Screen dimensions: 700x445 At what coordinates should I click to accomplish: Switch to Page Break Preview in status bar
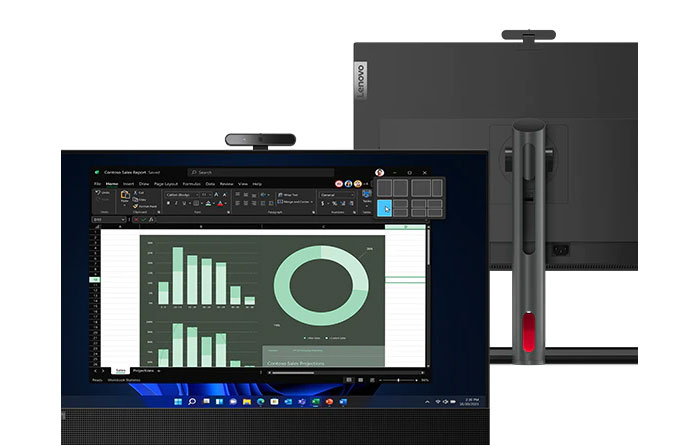(372, 380)
